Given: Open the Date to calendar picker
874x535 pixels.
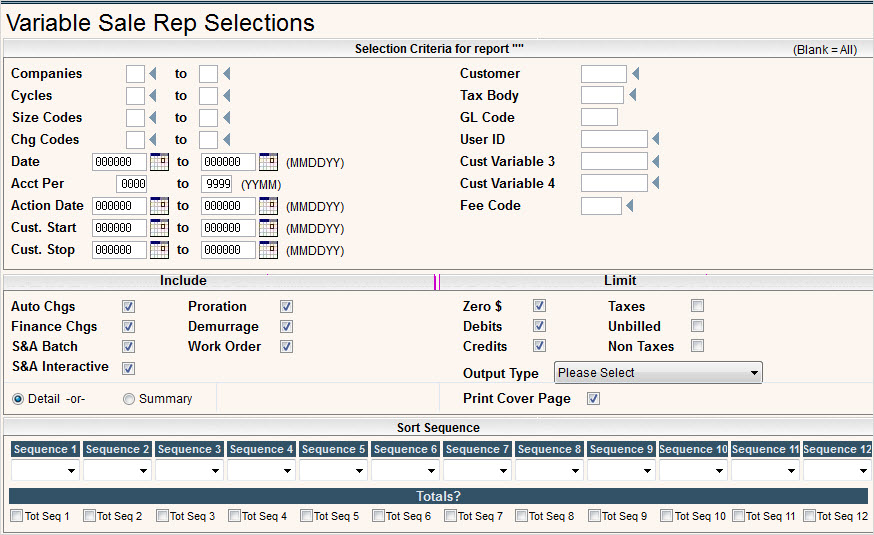Looking at the screenshot, I should click(268, 162).
